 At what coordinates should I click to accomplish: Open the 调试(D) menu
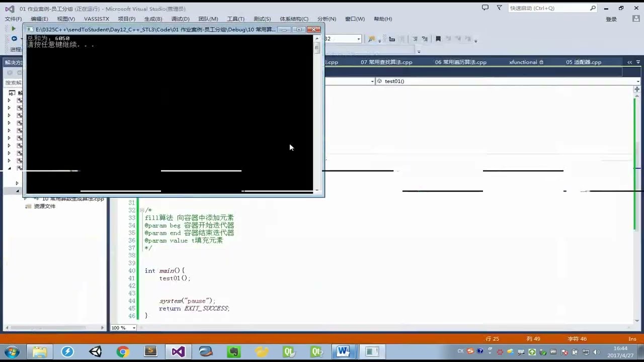tap(180, 19)
